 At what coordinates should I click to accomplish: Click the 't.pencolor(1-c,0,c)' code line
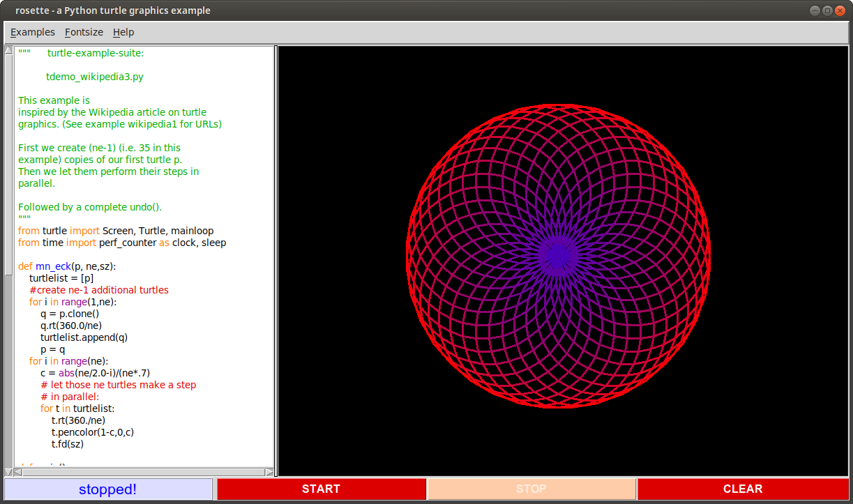tap(92, 432)
